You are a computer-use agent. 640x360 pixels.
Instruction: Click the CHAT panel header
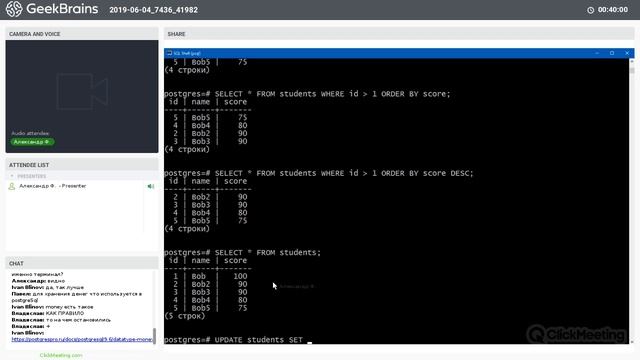82,263
